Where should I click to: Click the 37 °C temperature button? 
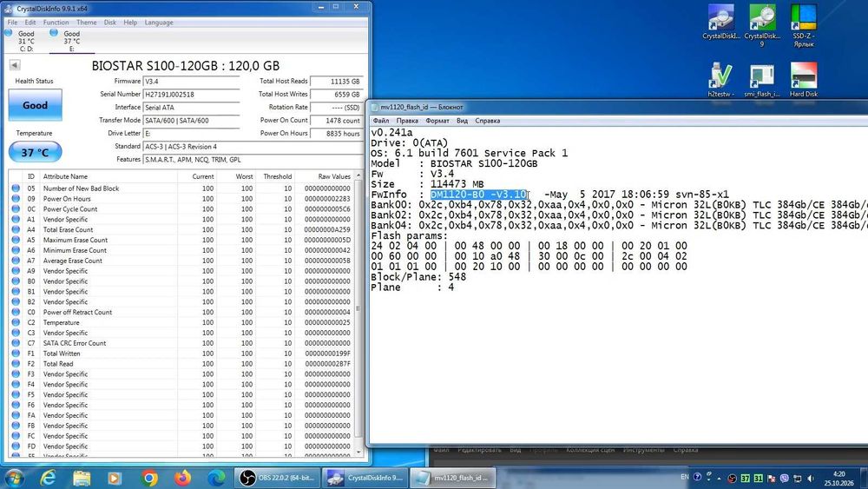pos(35,152)
